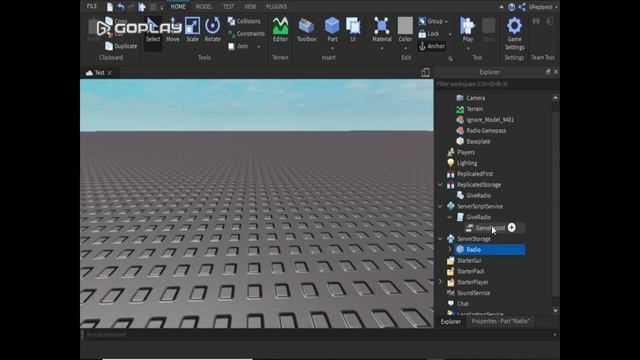Screen dimensions: 640x360
Task: Select the Scale tool
Action: tap(192, 29)
